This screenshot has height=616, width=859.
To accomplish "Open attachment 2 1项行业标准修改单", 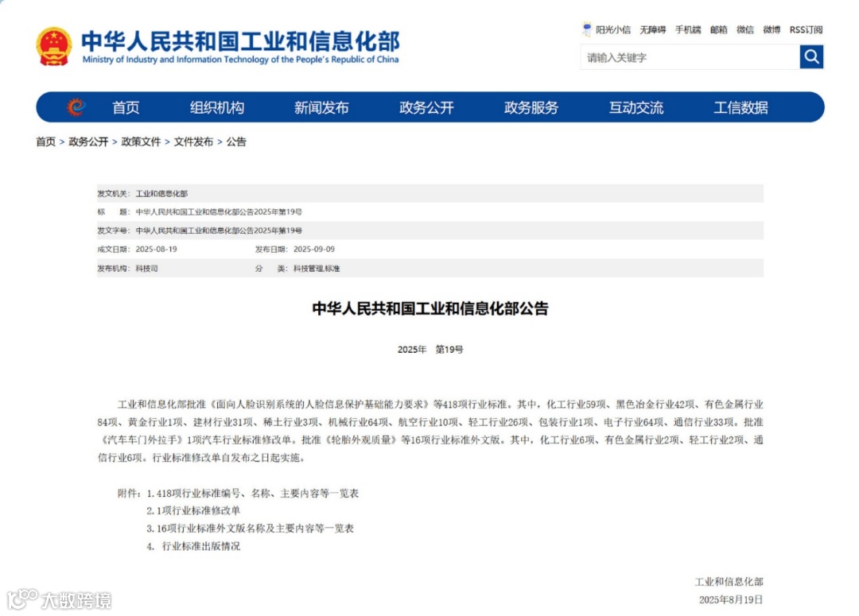I will click(193, 511).
